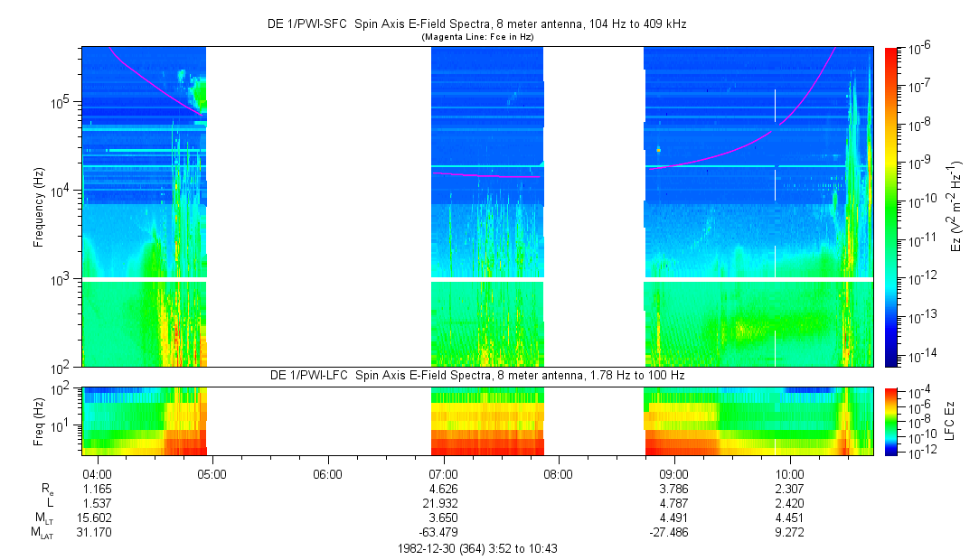This screenshot has height=560, width=979.
Task: Click the date range text 1982-12-30 (364)
Action: point(478,548)
